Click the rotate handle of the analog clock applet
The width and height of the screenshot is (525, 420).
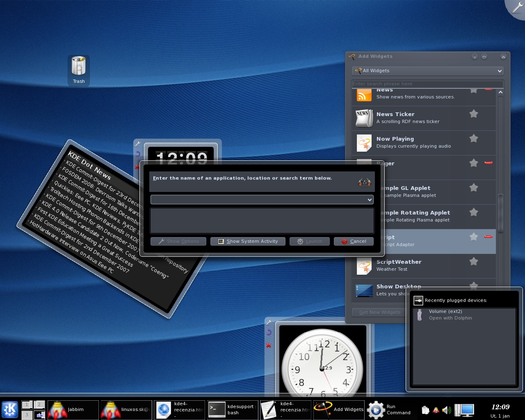269,333
